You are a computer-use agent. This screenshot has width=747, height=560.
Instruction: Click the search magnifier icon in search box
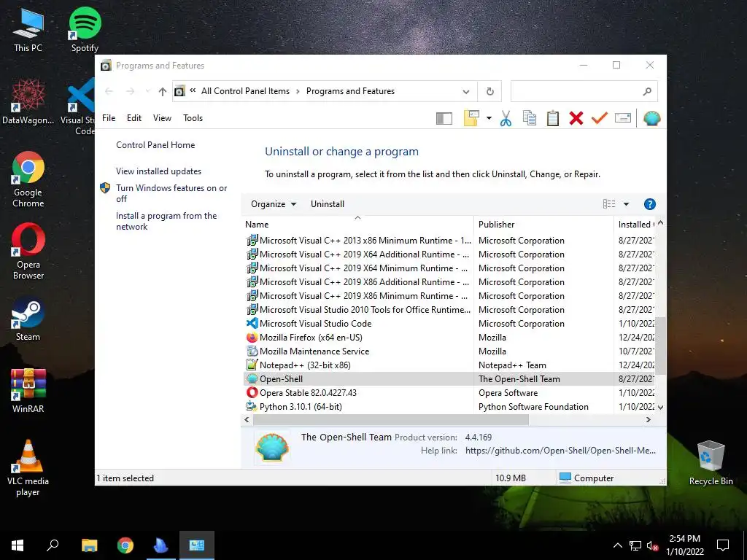(x=646, y=91)
